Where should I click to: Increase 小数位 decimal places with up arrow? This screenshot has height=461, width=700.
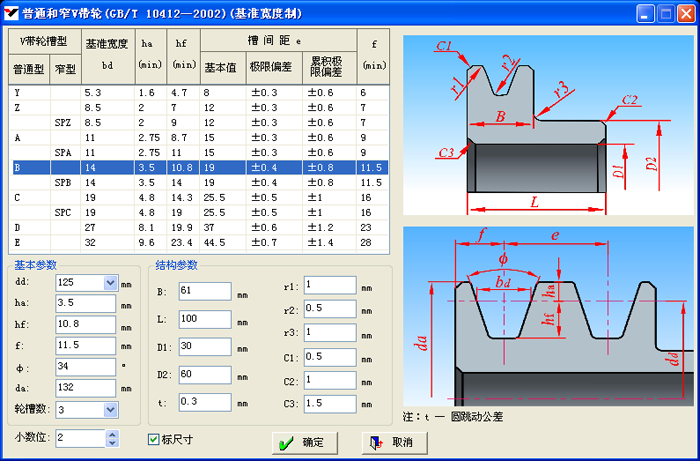112,434
